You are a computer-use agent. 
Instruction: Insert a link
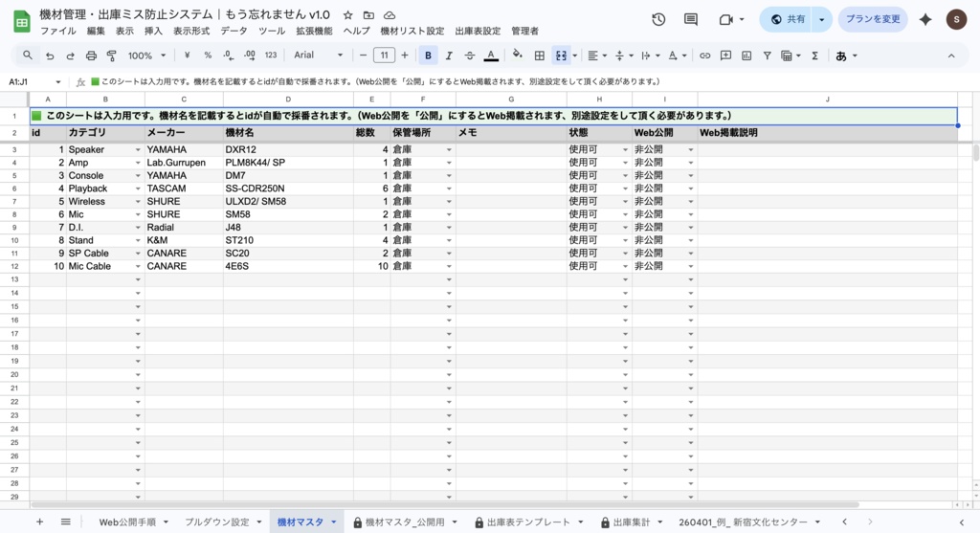[x=705, y=56]
